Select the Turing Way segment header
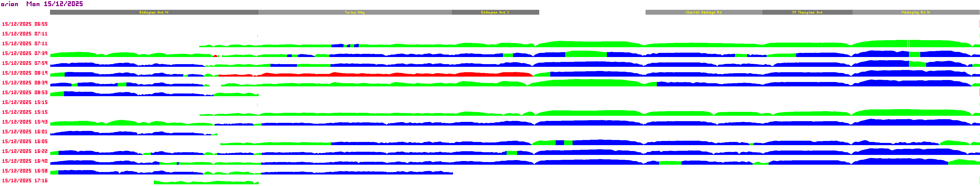 point(355,12)
